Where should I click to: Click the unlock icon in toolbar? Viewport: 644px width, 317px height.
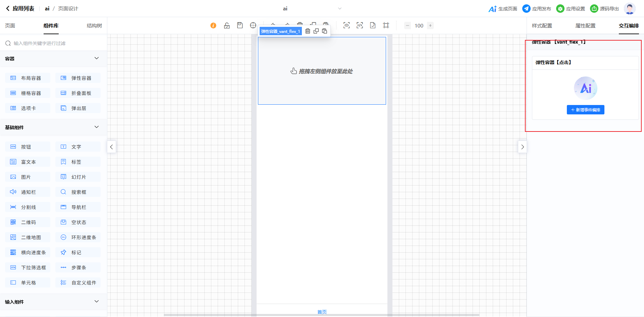pos(227,25)
